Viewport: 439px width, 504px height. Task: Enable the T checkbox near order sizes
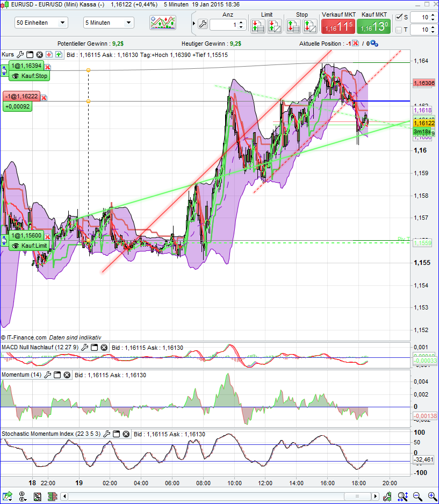pyautogui.click(x=399, y=29)
